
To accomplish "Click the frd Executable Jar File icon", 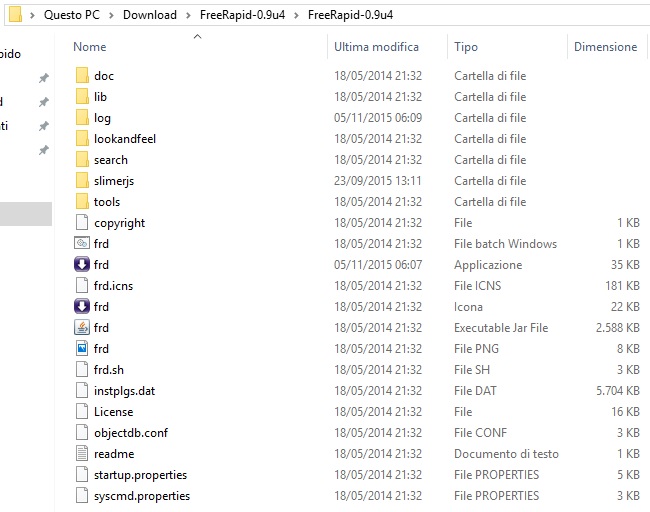I will pyautogui.click(x=82, y=328).
